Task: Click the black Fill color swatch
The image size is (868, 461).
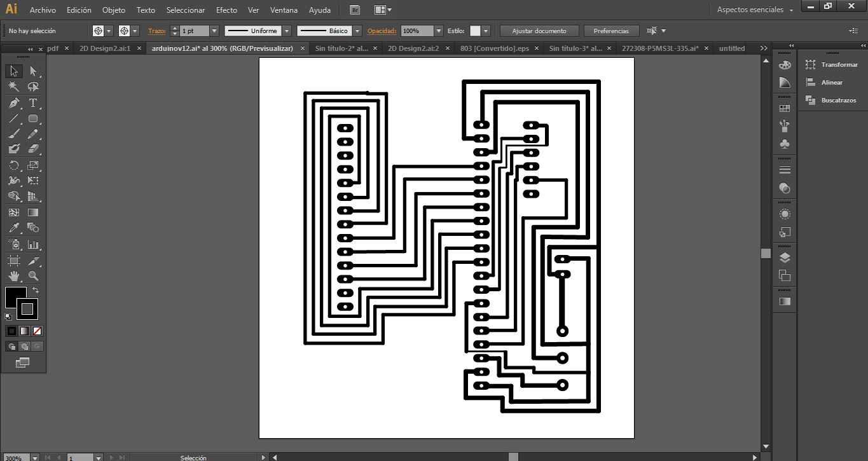Action: coord(15,297)
